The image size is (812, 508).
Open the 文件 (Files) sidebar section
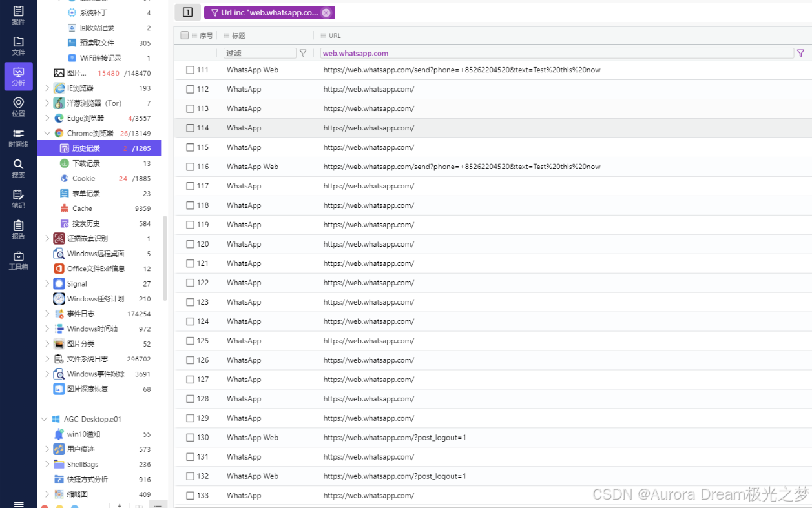[x=18, y=46]
